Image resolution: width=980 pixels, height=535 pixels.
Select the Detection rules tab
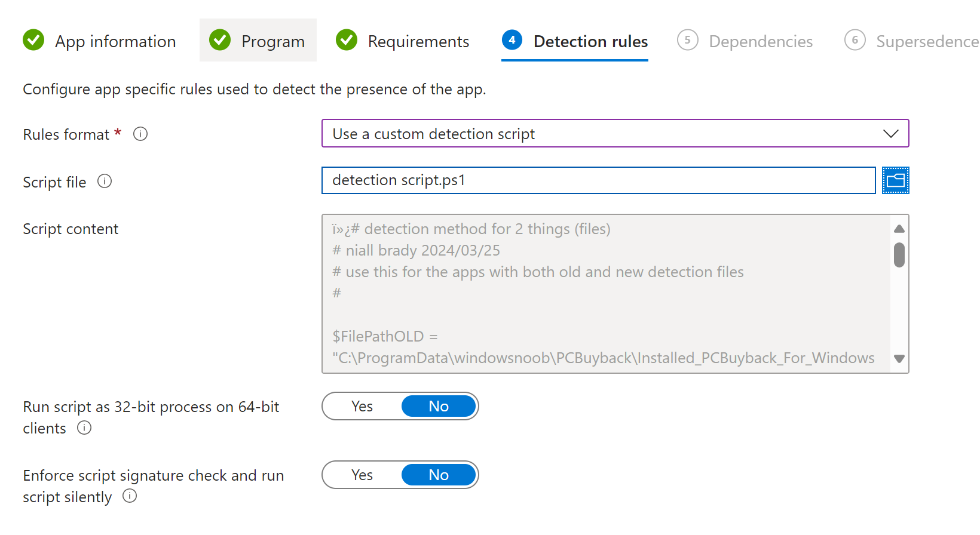point(575,41)
